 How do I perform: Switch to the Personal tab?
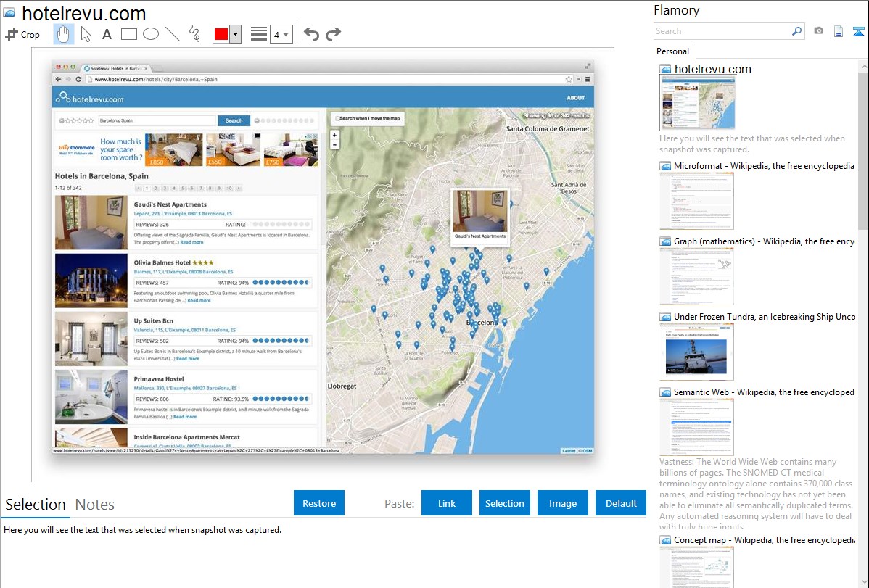pyautogui.click(x=672, y=51)
